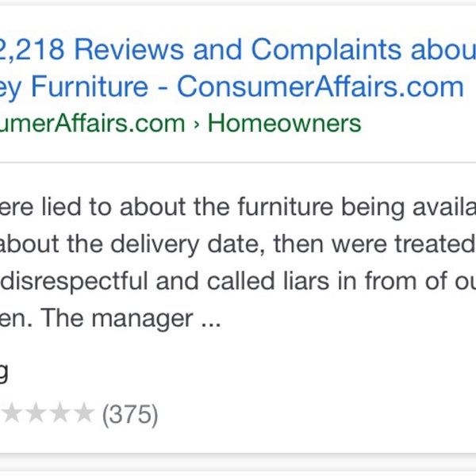Click the 'about the delivery date' snippet line
476x476 pixels.
238,244
